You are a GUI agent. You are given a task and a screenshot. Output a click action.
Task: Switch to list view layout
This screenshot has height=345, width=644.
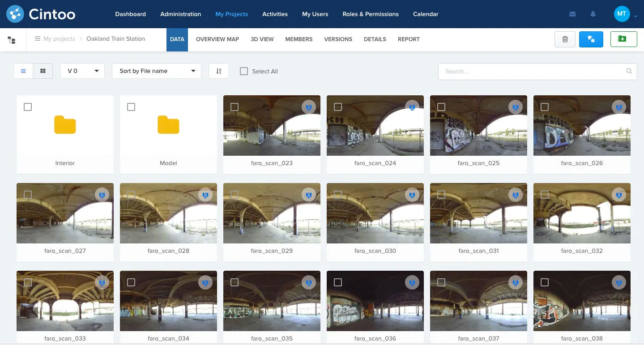coord(23,71)
